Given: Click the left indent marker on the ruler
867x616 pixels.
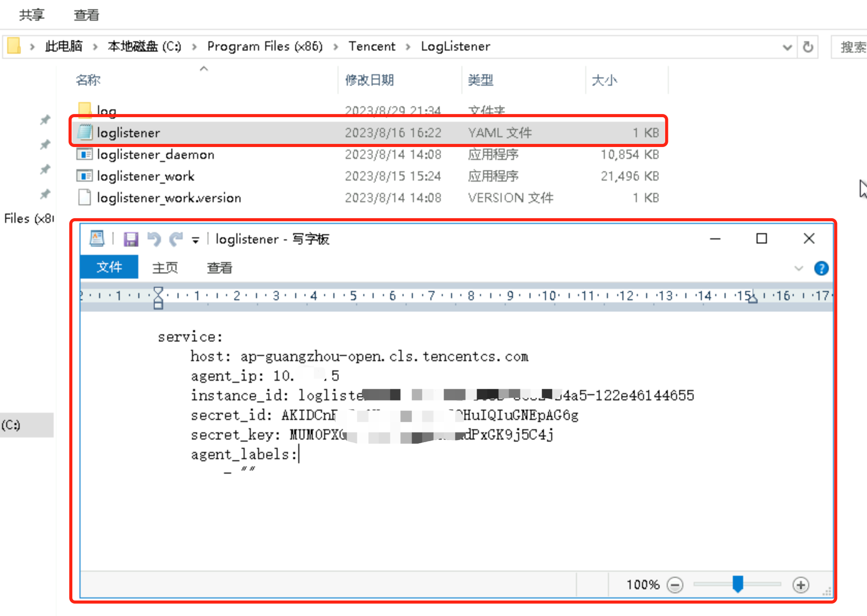Looking at the screenshot, I should point(158,298).
